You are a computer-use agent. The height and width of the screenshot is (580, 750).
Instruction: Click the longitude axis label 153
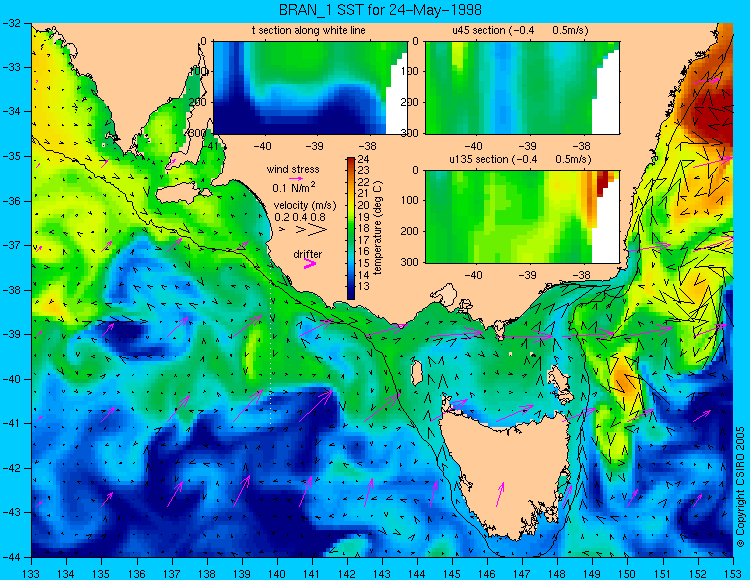click(x=733, y=573)
